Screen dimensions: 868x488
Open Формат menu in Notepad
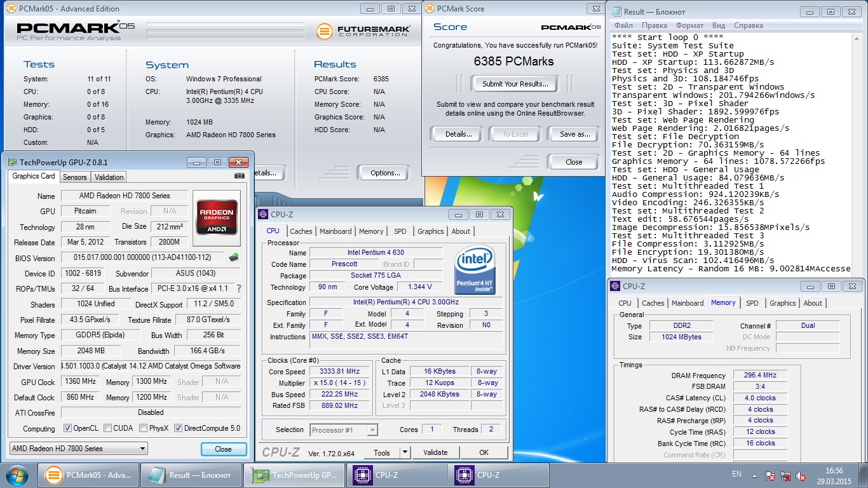tap(689, 25)
